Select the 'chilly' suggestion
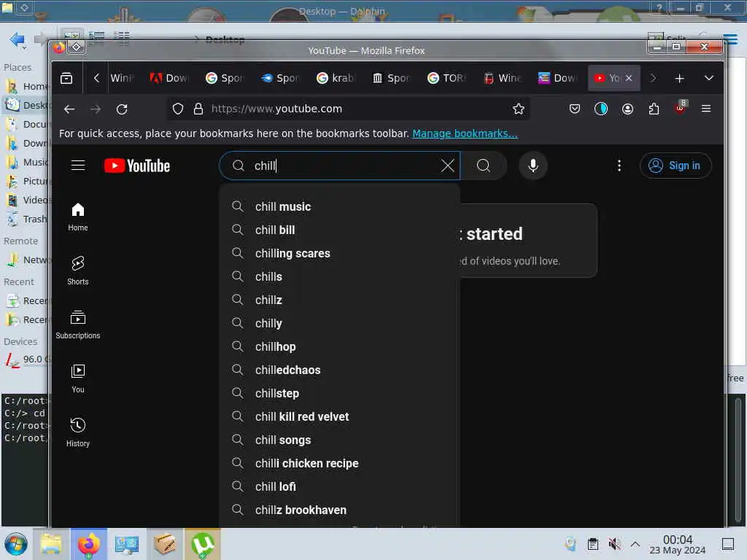Viewport: 747px width, 560px height. (340, 323)
